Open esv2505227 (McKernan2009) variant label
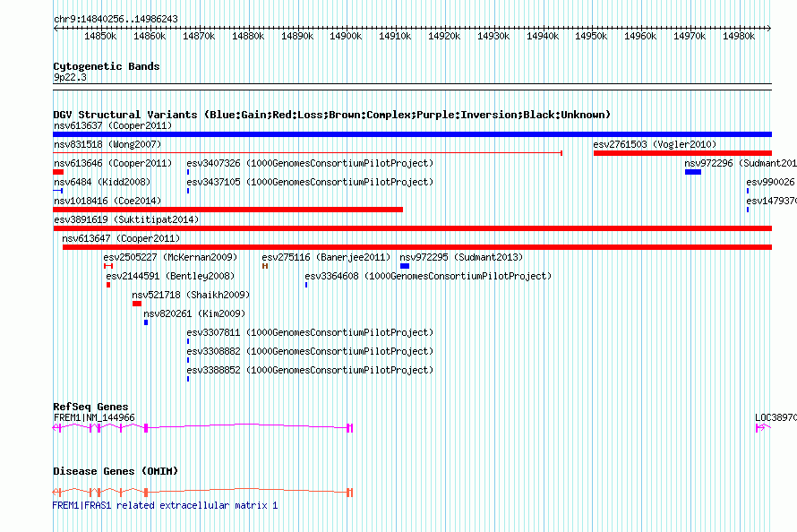Image resolution: width=797 pixels, height=532 pixels. tap(170, 257)
